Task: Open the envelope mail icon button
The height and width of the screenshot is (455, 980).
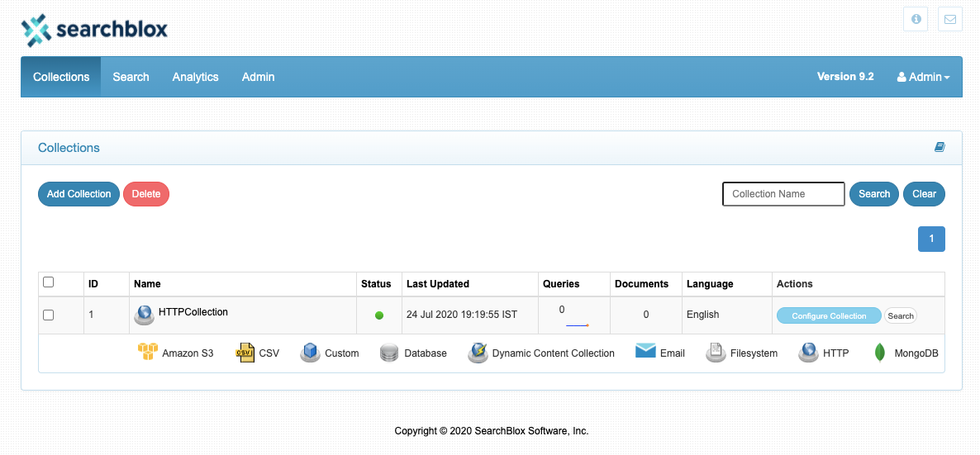Action: click(x=950, y=19)
